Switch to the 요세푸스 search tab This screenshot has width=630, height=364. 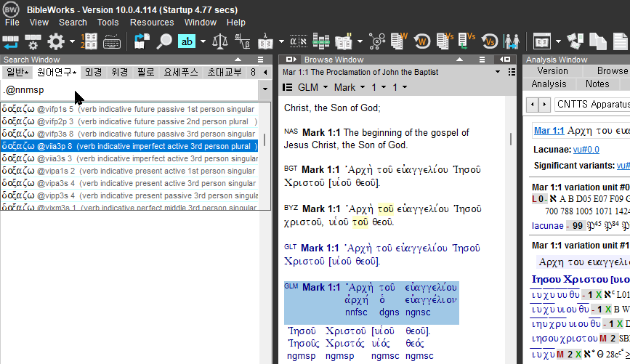(x=181, y=73)
